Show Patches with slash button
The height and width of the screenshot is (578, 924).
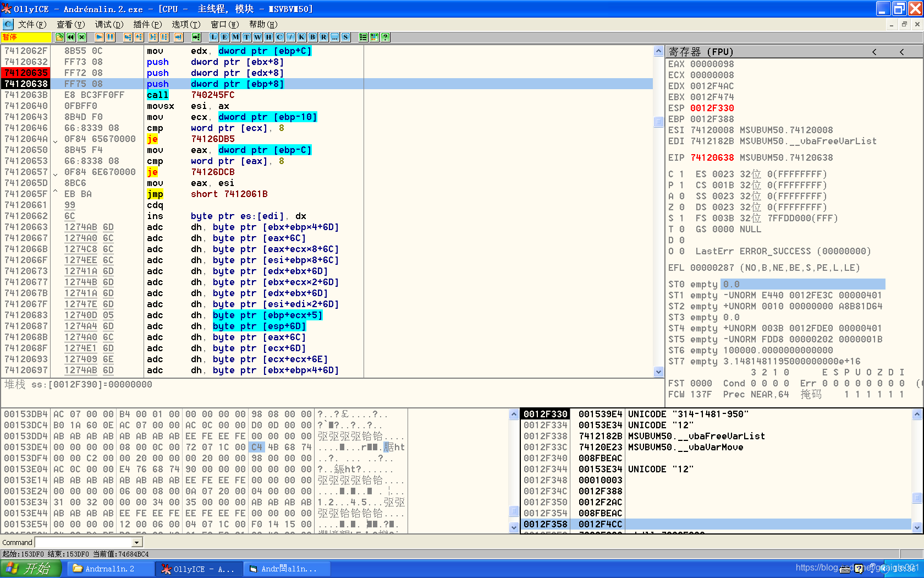pyautogui.click(x=290, y=37)
